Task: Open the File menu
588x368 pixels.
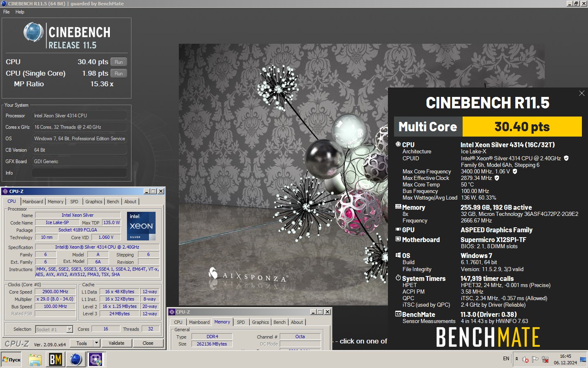Action: (x=7, y=12)
